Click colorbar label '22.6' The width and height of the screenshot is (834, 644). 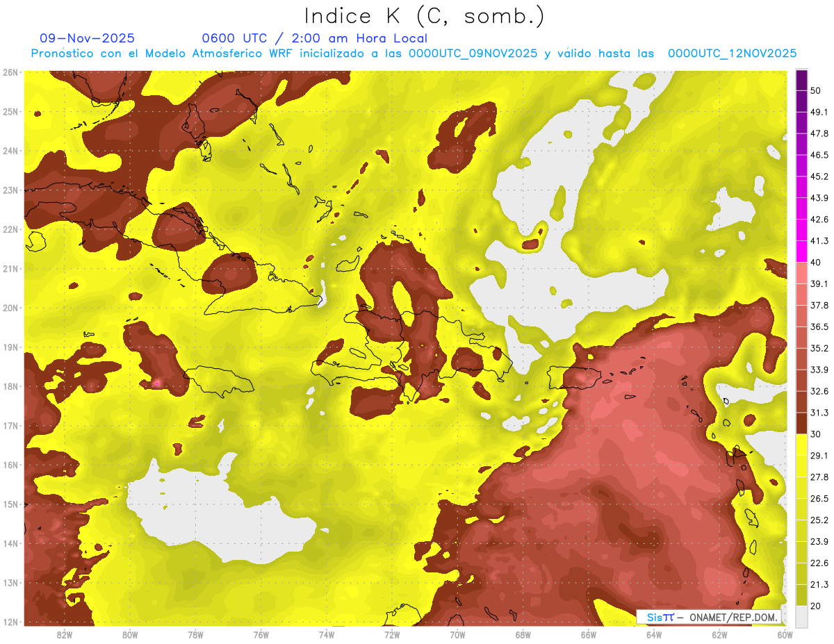point(819,563)
